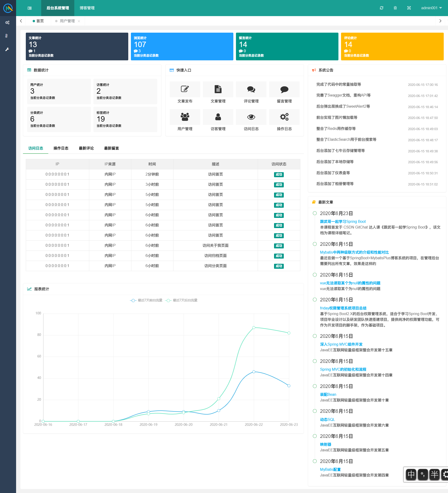Screen dimensions: 448x493
Task: Select the 博客管理 top menu
Action: pyautogui.click(x=87, y=8)
